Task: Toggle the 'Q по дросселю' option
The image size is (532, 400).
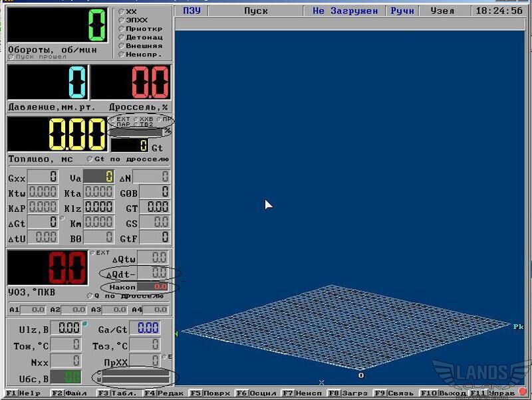Action: point(90,296)
